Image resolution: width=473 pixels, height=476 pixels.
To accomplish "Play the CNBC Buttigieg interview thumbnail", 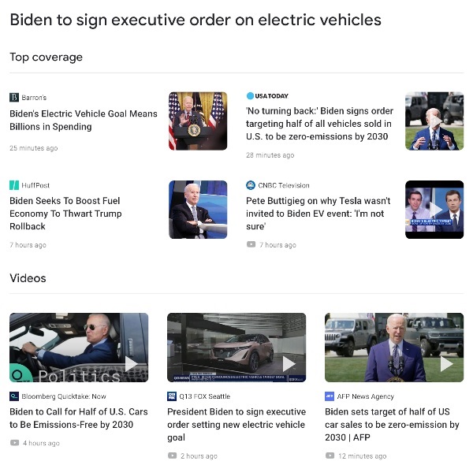I will pos(434,210).
